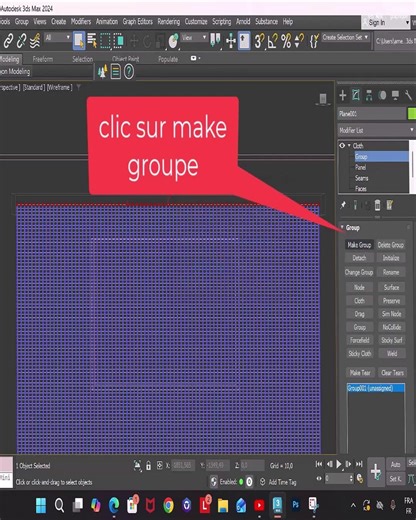Click Play Animation button
The width and height of the screenshot is (416, 520).
point(339,464)
